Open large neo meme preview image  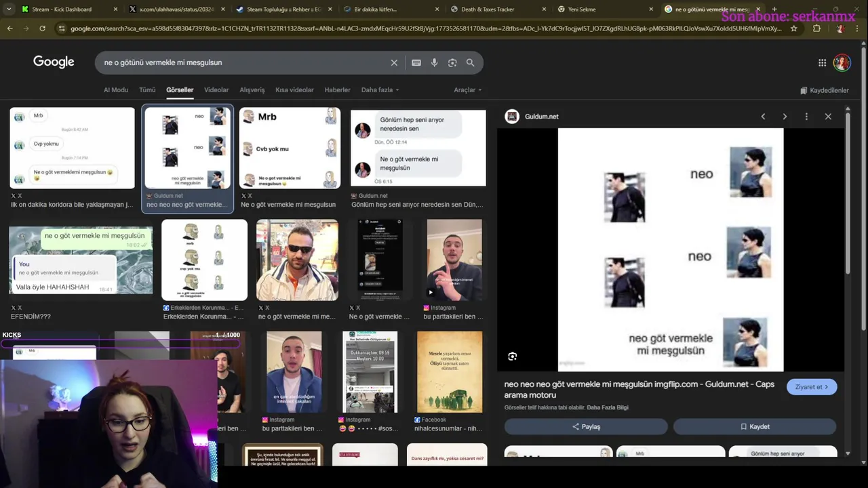[x=670, y=250]
